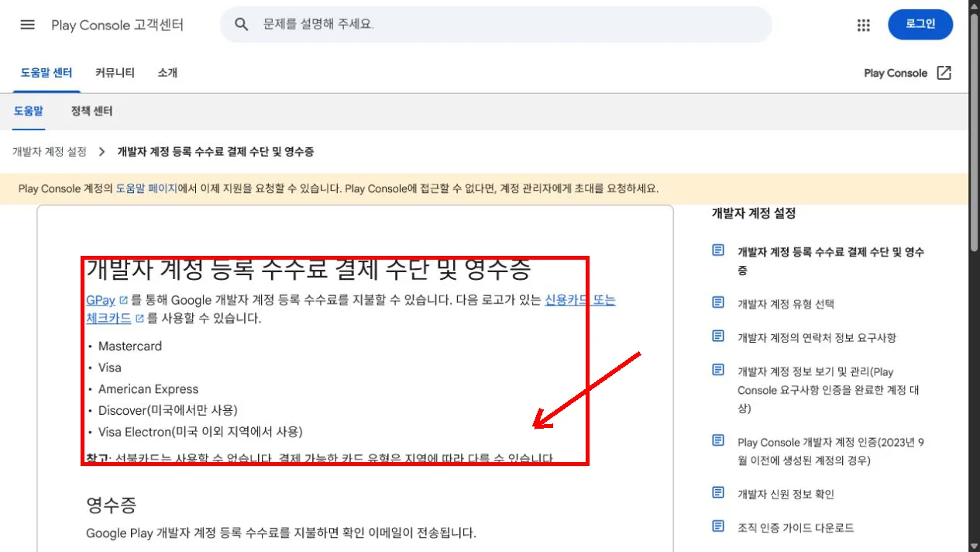The width and height of the screenshot is (980, 552).
Task: Click the breadcrumb chevron arrow
Action: [101, 152]
